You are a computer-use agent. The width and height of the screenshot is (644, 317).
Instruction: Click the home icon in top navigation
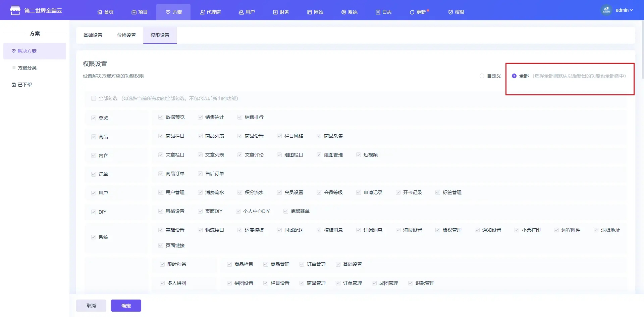tap(100, 12)
